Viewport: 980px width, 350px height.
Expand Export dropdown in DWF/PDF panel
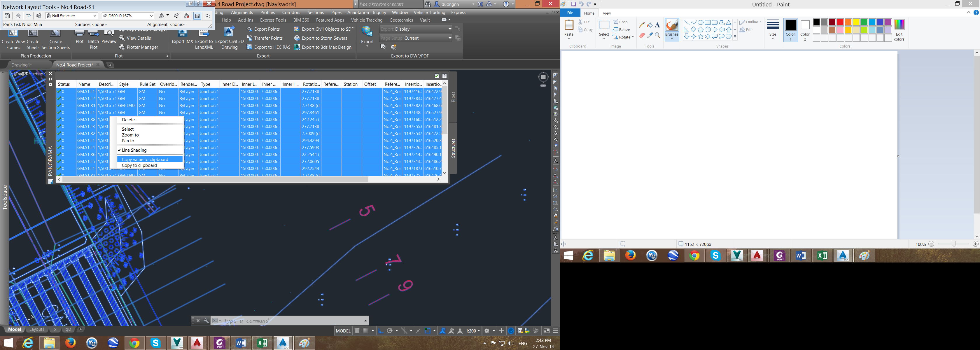point(367,46)
